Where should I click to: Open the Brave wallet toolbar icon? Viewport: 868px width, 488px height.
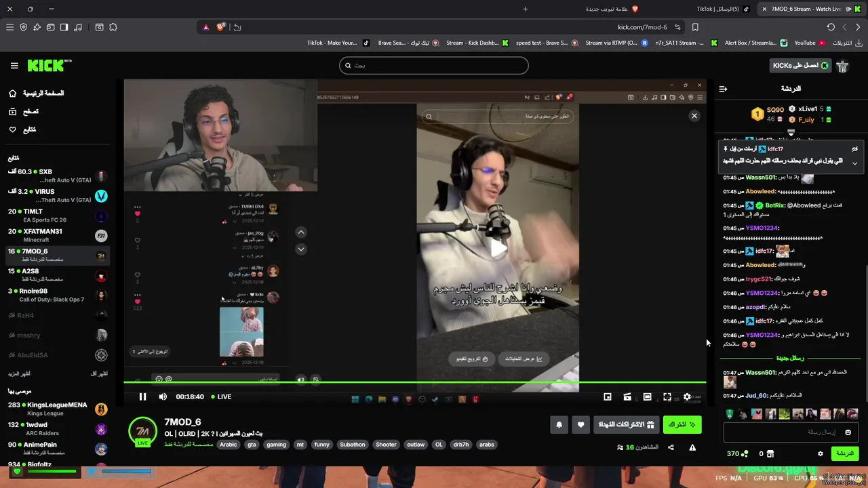pos(50,27)
